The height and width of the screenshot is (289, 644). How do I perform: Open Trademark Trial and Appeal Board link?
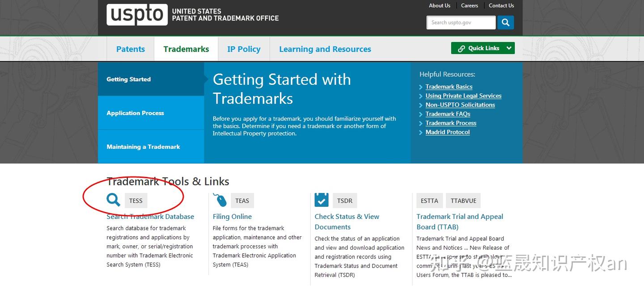click(460, 222)
